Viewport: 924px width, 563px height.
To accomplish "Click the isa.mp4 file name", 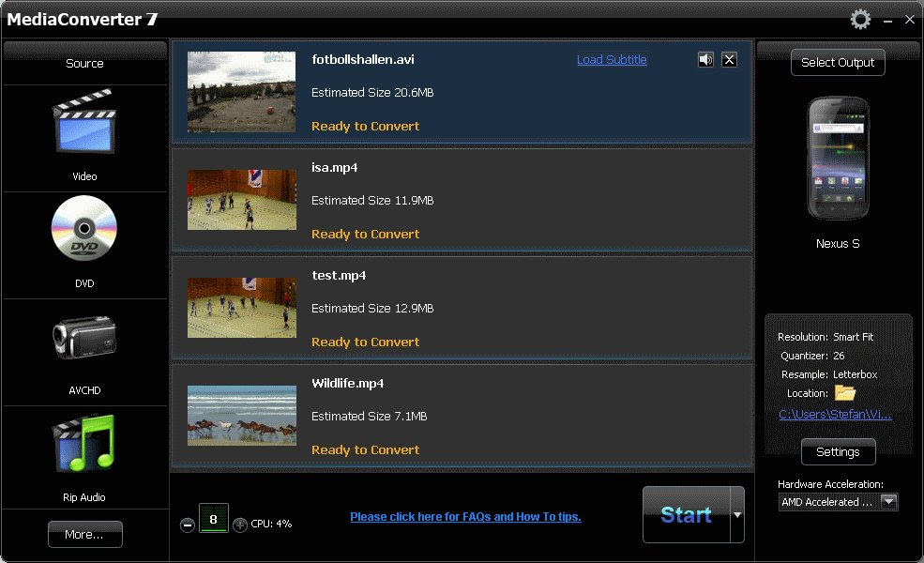I will click(x=335, y=167).
